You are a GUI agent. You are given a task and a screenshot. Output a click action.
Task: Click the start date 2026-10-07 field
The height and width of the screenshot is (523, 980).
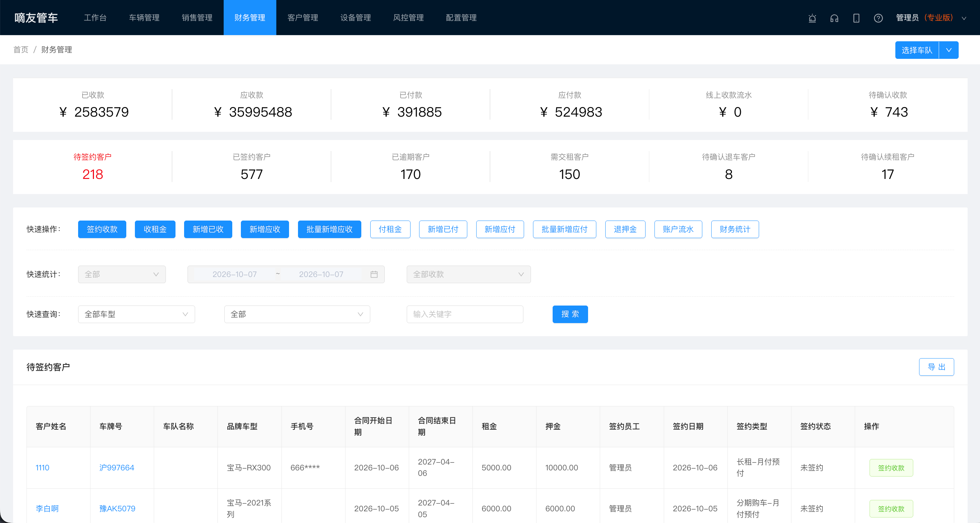click(234, 274)
